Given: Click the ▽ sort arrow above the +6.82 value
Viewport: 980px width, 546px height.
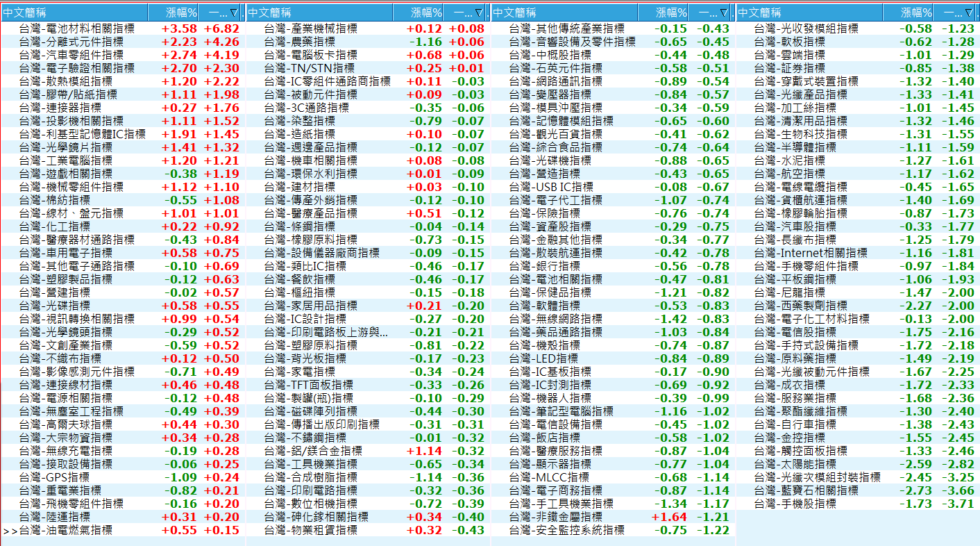Looking at the screenshot, I should 233,13.
